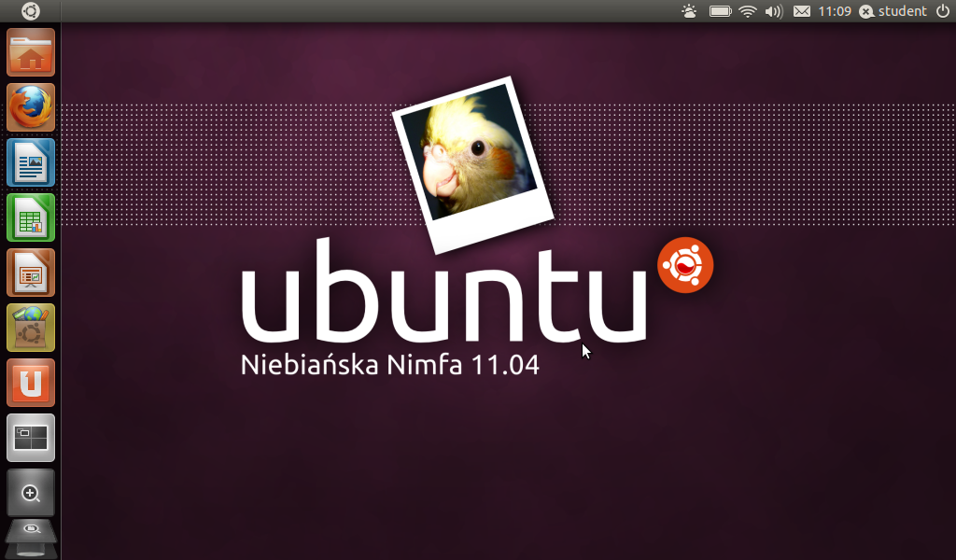Click the 11:09 clock to show calendar
This screenshot has height=560, width=956.
[834, 11]
